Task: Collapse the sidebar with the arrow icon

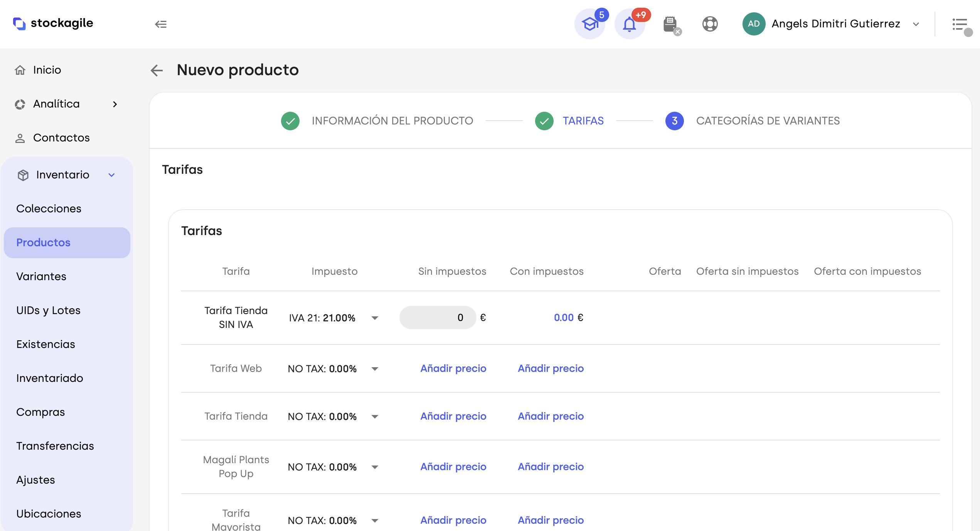Action: (161, 24)
